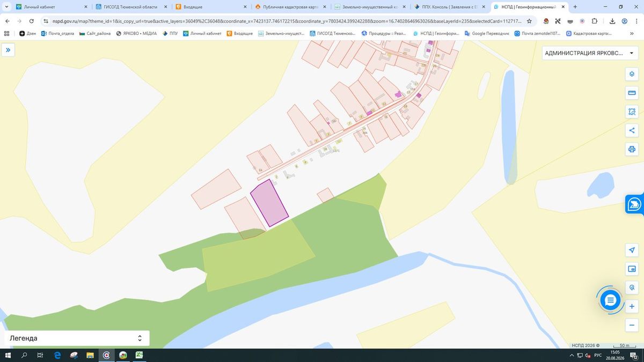Expand the Легенда panel
The width and height of the screenshot is (644, 362).
click(77, 338)
